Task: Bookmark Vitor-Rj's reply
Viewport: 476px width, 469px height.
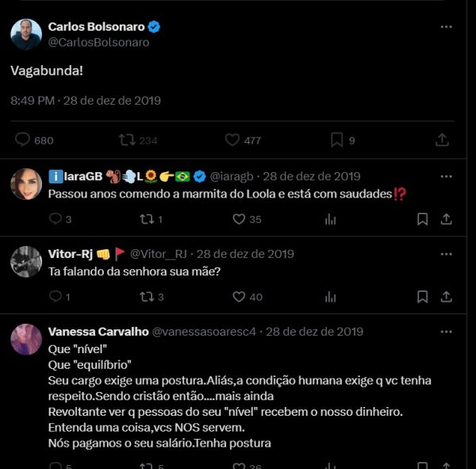Action: point(423,297)
